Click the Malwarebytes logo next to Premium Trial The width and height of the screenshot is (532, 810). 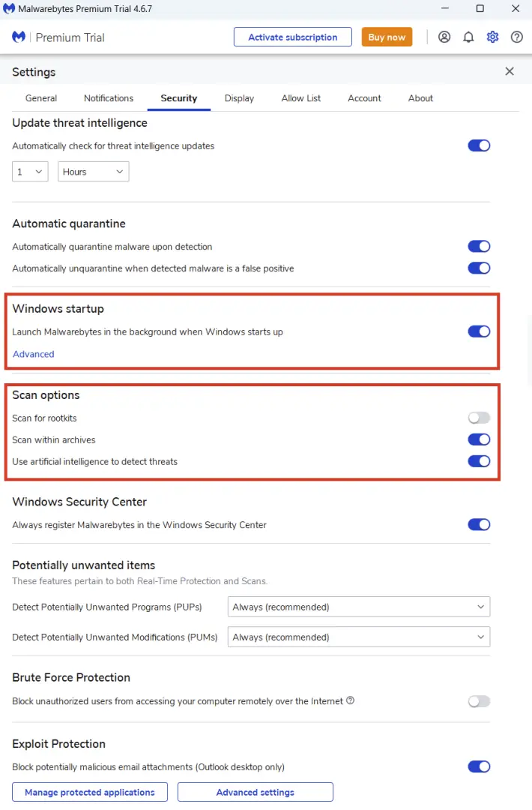pos(19,37)
